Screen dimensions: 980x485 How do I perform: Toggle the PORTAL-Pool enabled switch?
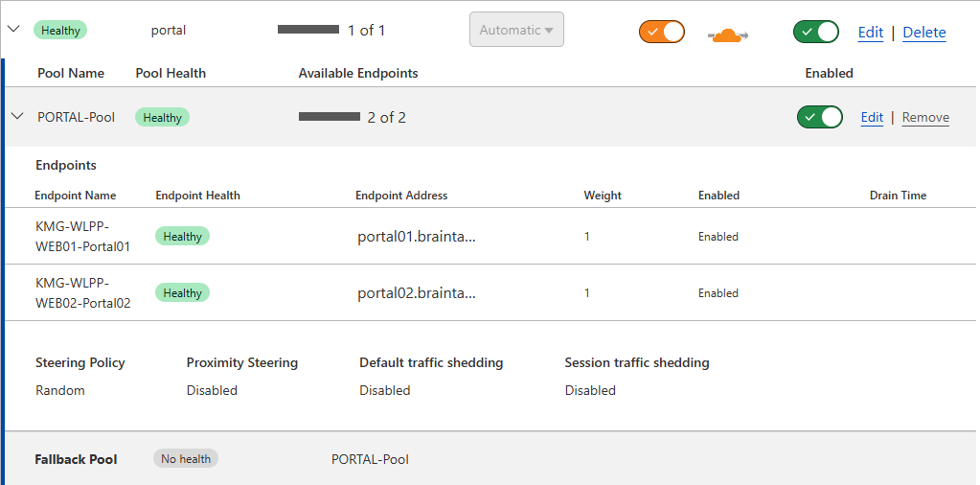[819, 117]
